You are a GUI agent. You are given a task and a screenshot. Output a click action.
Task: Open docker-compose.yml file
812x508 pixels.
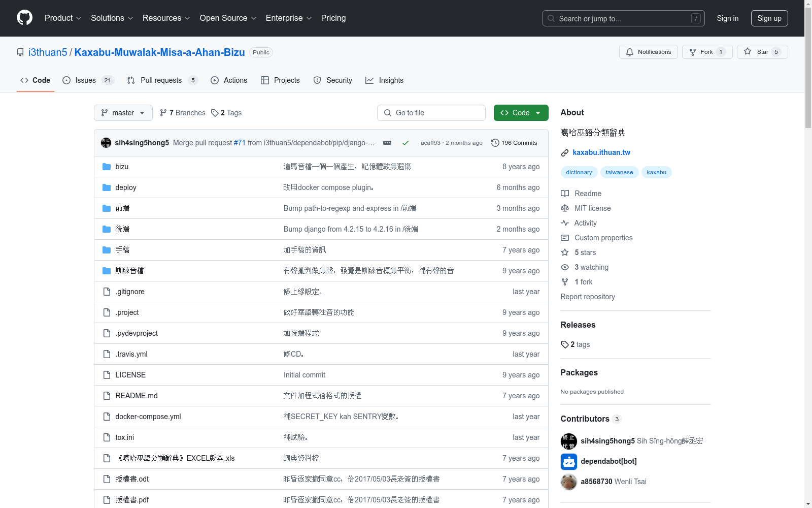tap(148, 417)
